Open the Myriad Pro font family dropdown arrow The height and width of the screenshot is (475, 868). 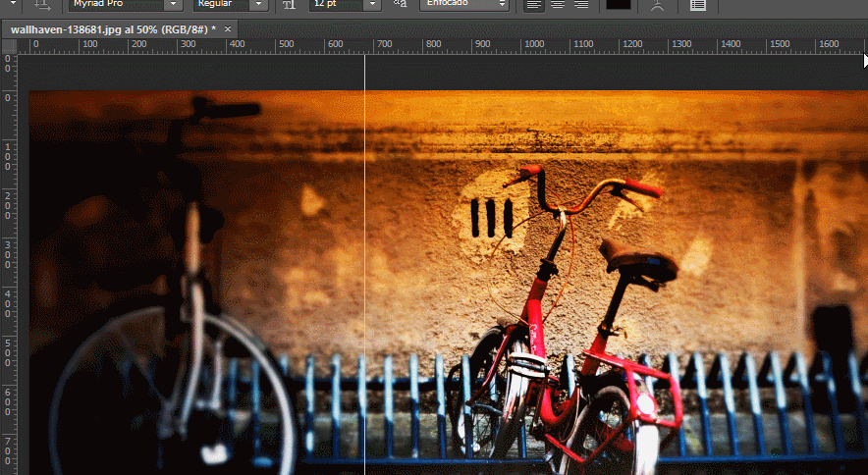[173, 5]
